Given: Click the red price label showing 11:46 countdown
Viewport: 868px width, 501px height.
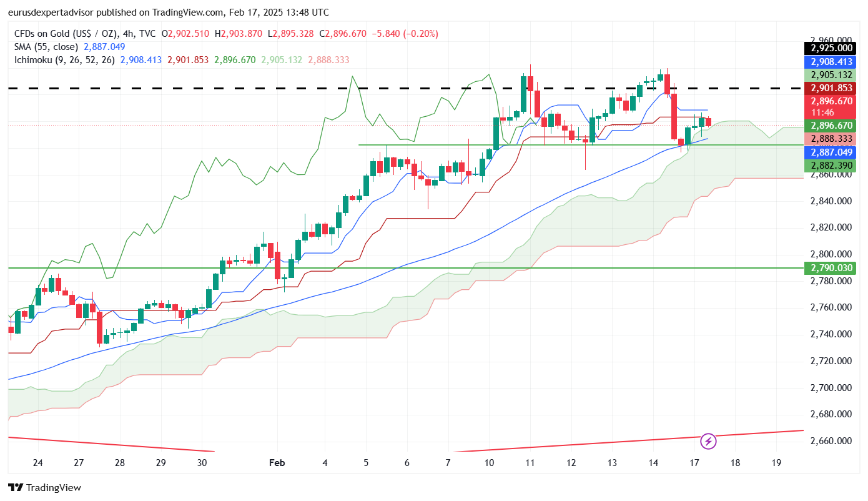Looking at the screenshot, I should point(831,106).
